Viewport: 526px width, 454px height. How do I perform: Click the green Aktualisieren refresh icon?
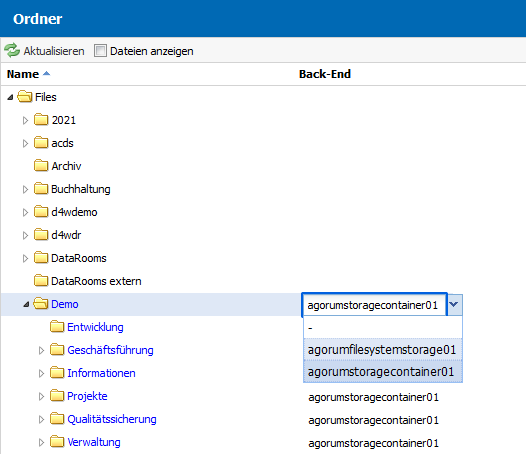coord(12,51)
